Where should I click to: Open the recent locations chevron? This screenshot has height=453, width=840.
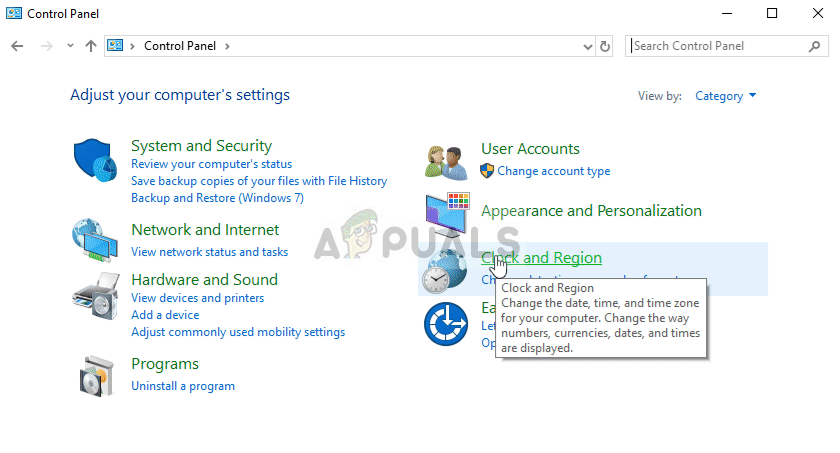coord(70,46)
